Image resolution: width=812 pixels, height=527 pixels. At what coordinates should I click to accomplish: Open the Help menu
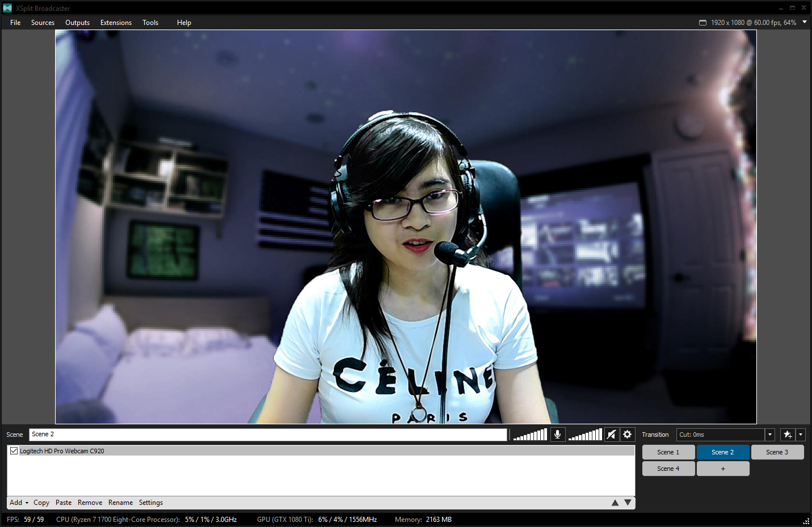(184, 23)
